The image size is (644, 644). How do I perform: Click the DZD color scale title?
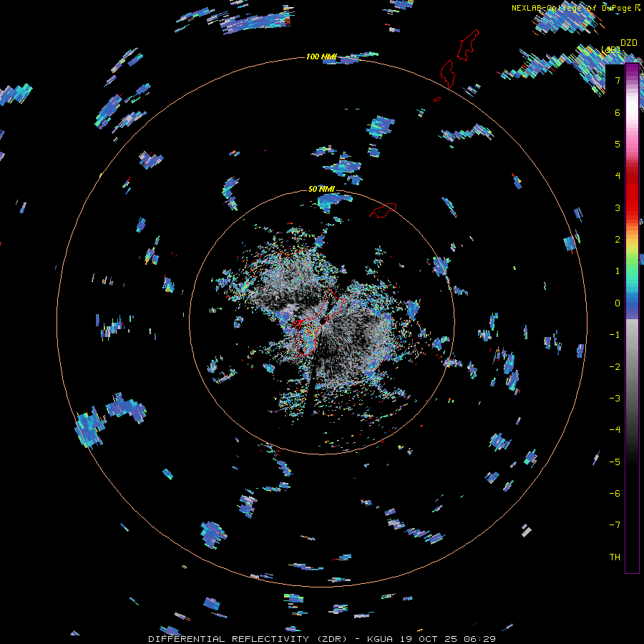point(629,43)
